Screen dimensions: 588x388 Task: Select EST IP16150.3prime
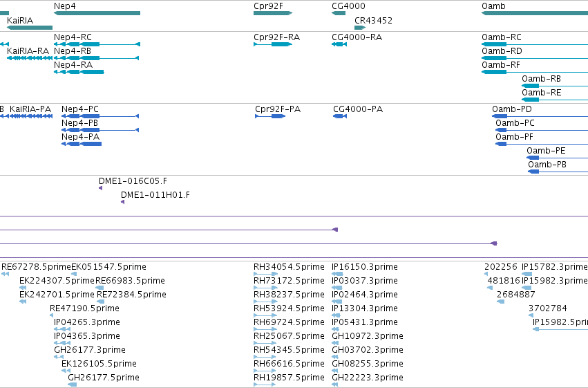[x=337, y=274]
